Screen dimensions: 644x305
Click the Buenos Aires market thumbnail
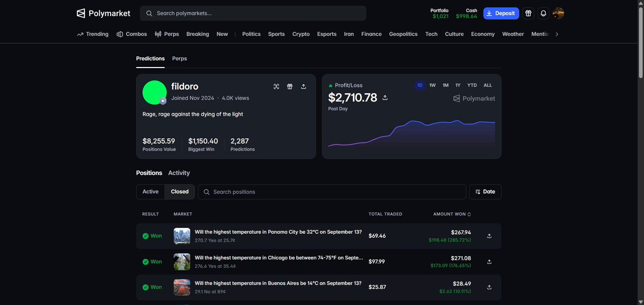(x=182, y=287)
